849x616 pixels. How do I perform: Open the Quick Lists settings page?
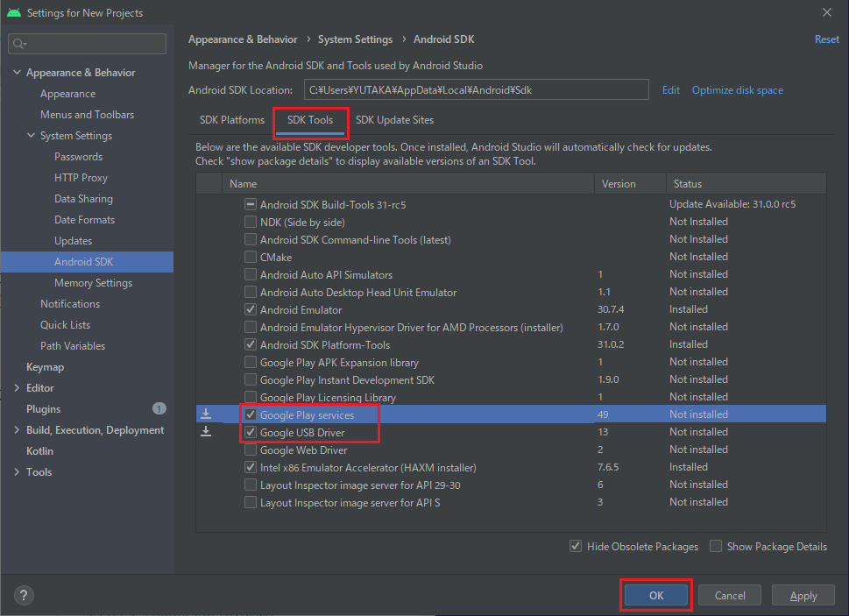click(65, 325)
